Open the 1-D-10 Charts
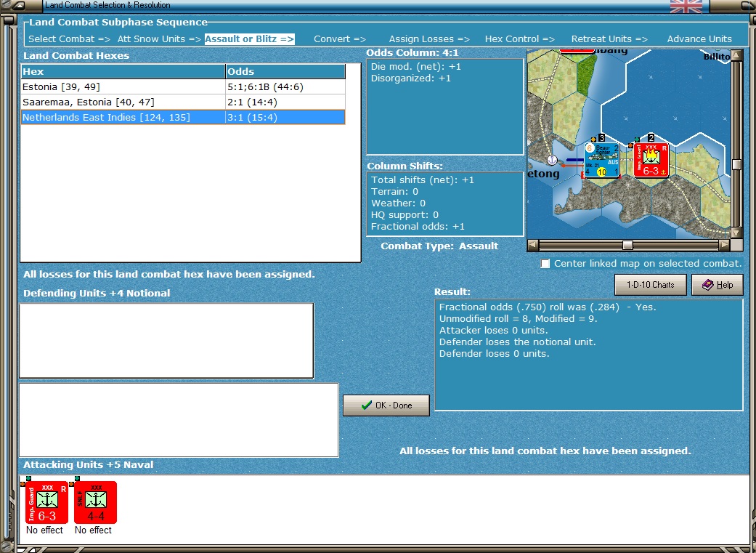Image resolution: width=756 pixels, height=553 pixels. [651, 285]
